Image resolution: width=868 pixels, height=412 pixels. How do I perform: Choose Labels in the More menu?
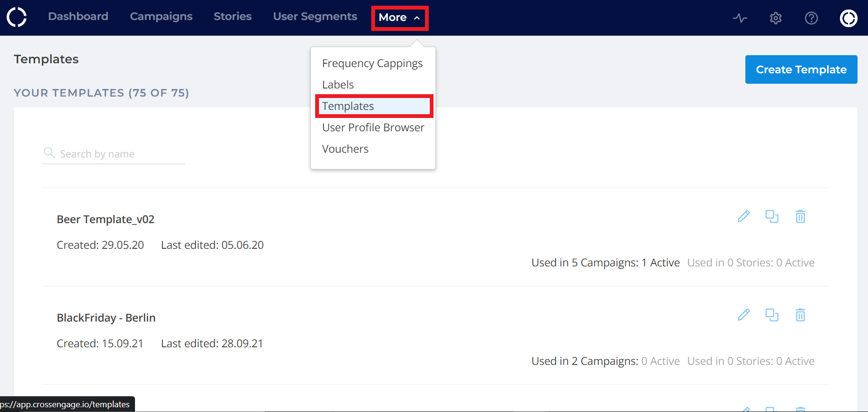[x=338, y=85]
